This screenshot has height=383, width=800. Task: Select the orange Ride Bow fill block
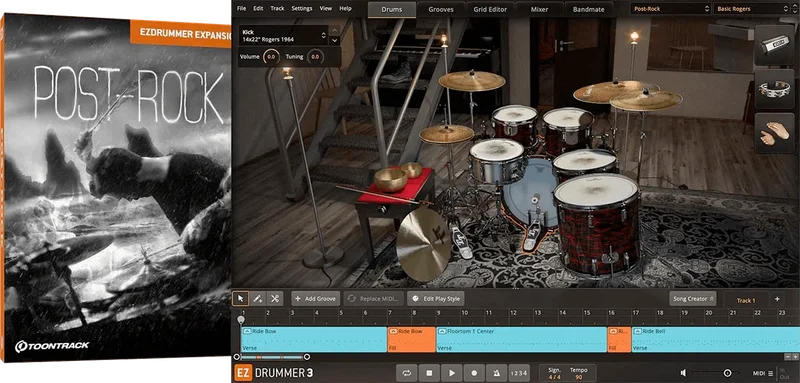(x=412, y=340)
